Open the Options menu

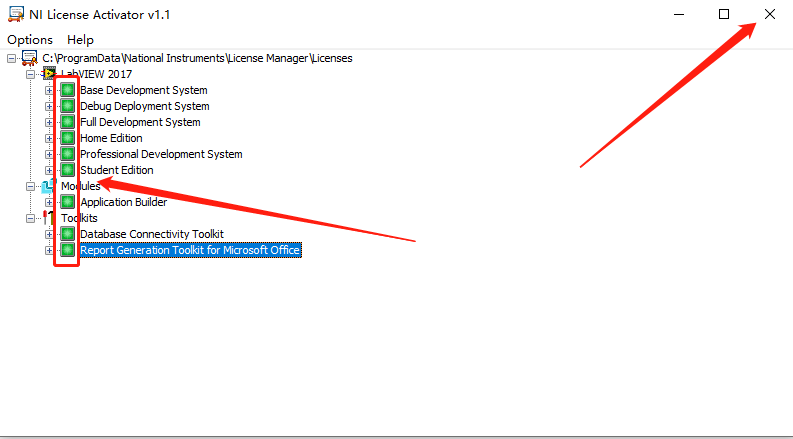[x=30, y=39]
